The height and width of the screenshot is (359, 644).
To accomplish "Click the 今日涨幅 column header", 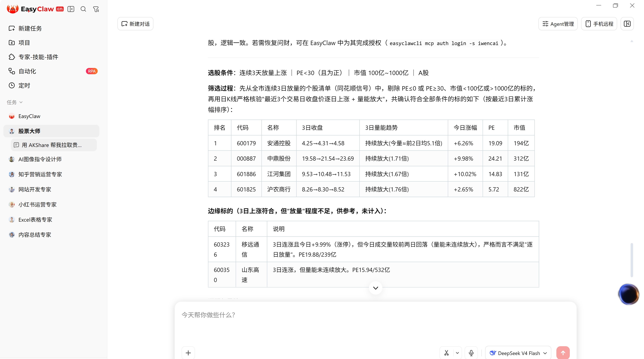I will pyautogui.click(x=465, y=128).
